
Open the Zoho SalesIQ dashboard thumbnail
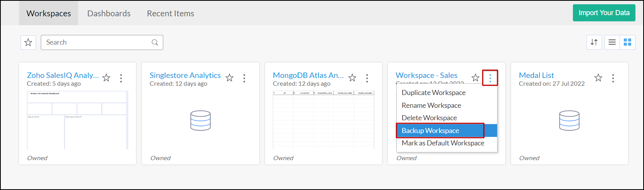coord(77,120)
